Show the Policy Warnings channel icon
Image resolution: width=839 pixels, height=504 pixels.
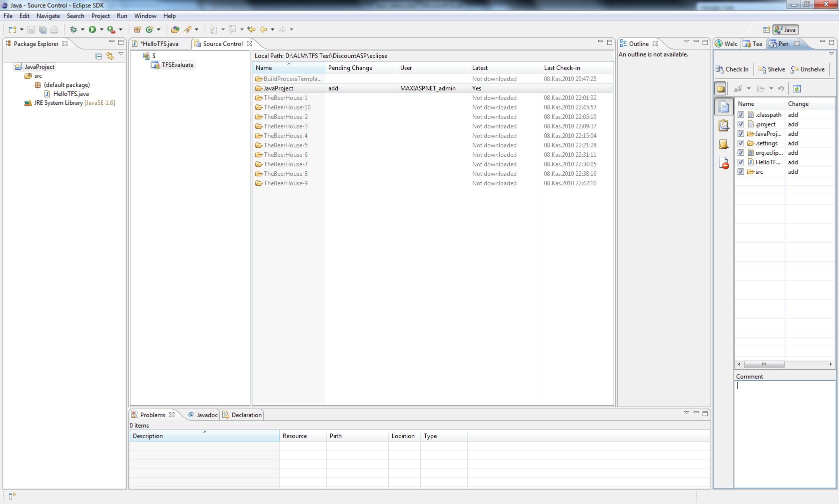tap(724, 163)
